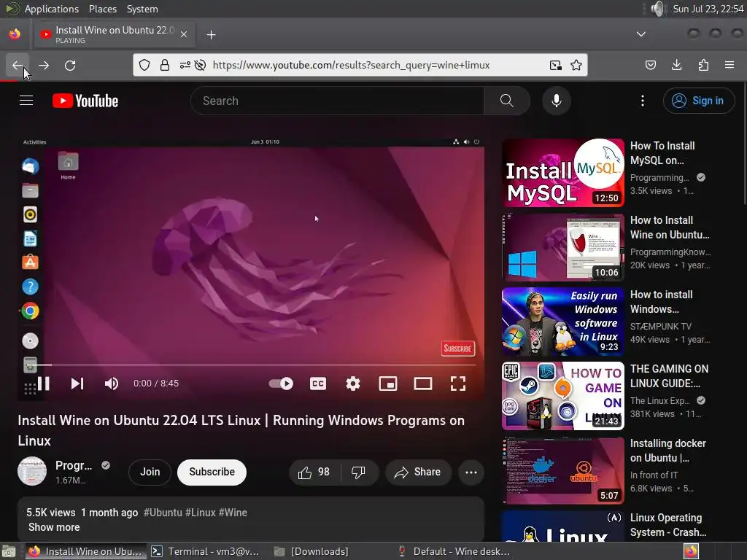Open the System menu
The image size is (747, 560).
coord(142,9)
